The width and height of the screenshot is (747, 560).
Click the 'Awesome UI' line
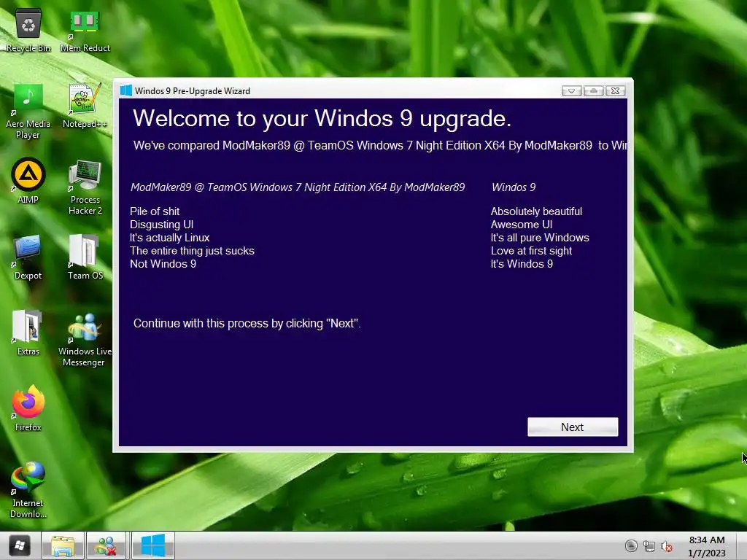coord(522,225)
